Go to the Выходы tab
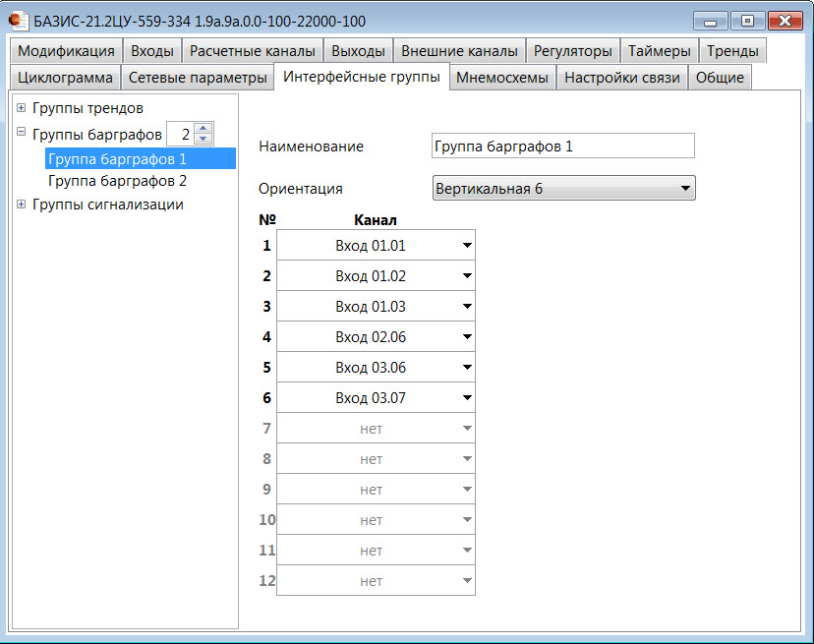This screenshot has width=814, height=644. click(358, 51)
